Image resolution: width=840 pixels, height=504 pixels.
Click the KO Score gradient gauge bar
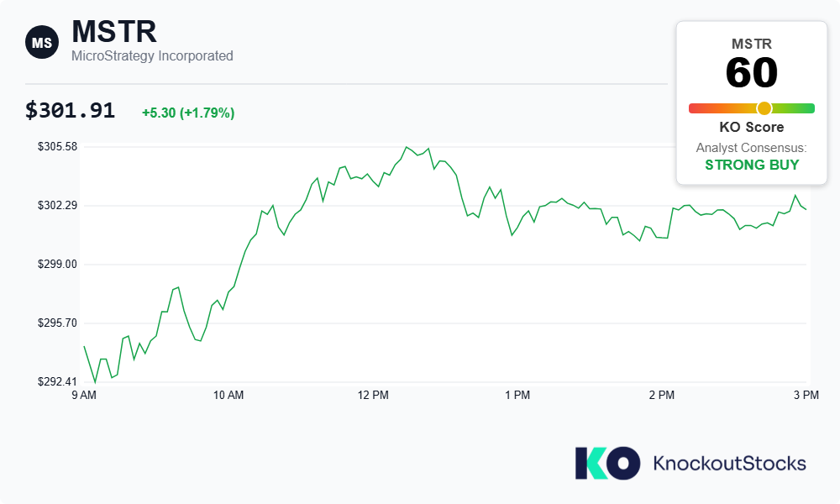(752, 108)
